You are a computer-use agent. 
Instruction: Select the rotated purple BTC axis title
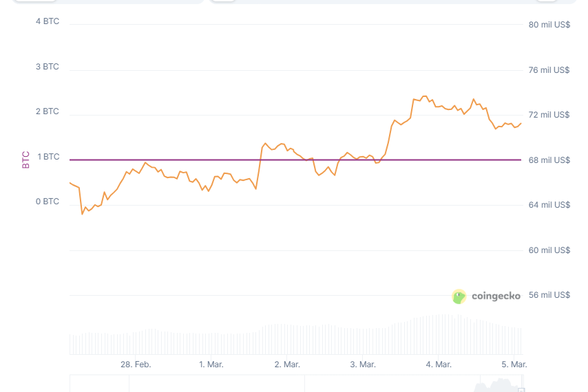tap(26, 160)
